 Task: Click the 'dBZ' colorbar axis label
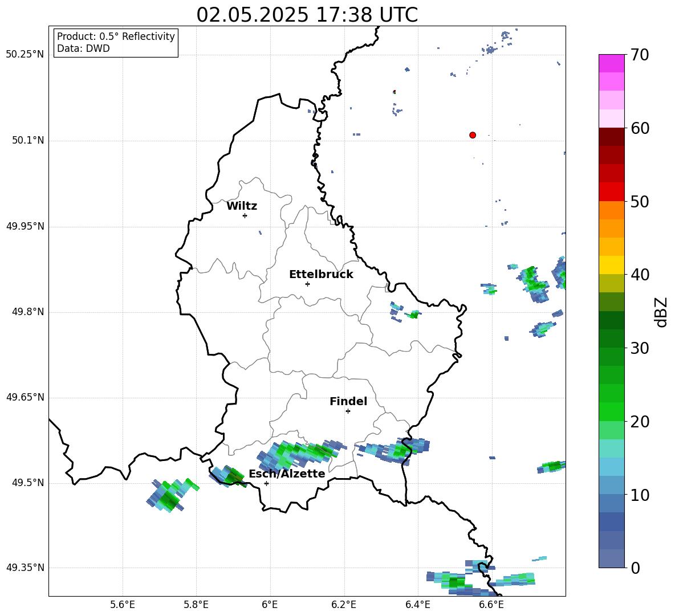tap(661, 312)
